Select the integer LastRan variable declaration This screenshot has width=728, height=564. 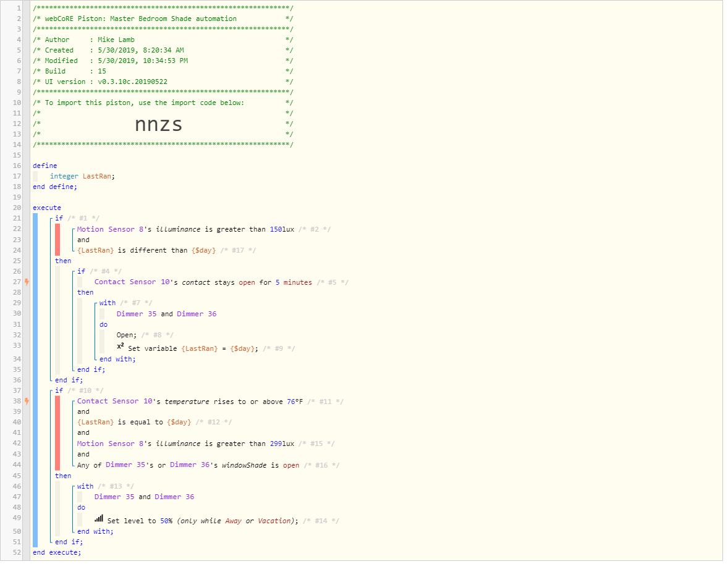(x=82, y=177)
